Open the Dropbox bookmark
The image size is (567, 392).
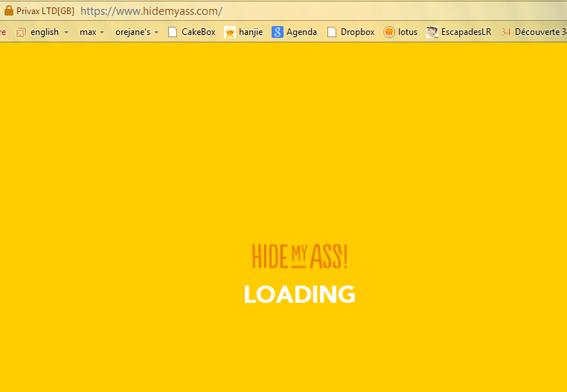(351, 32)
